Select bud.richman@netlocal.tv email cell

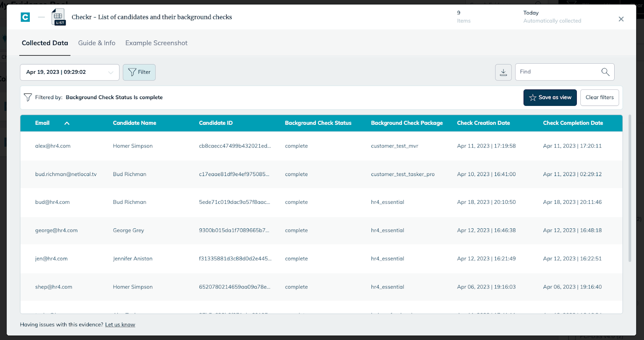point(66,174)
